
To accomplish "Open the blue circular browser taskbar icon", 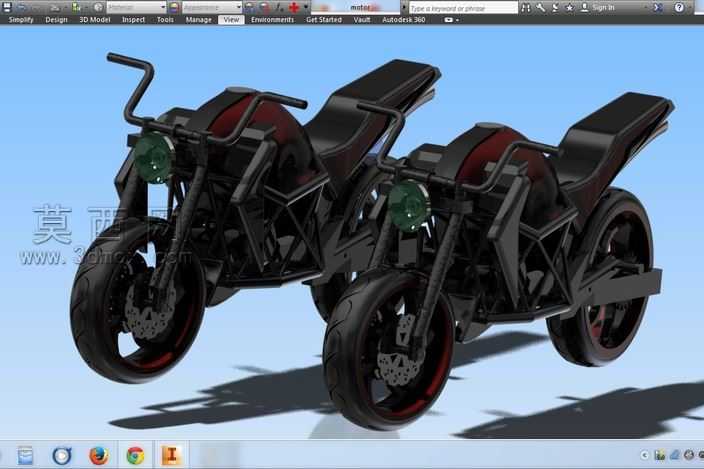I will click(x=62, y=455).
